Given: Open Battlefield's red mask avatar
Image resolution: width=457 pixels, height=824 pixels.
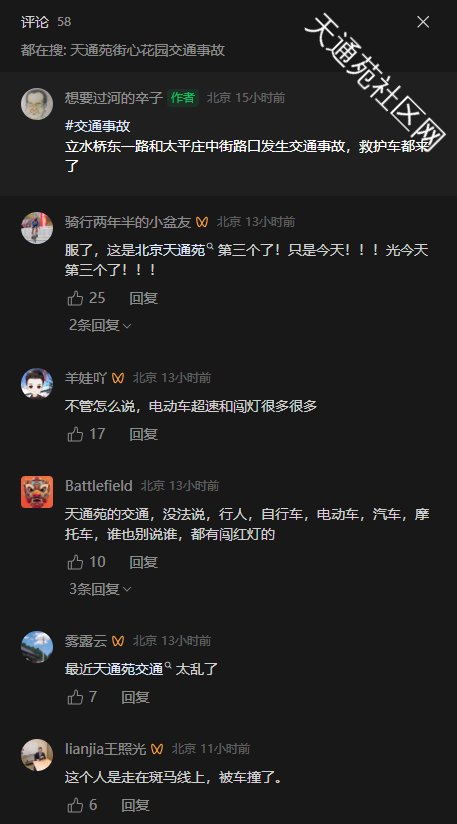Looking at the screenshot, I should 37,492.
